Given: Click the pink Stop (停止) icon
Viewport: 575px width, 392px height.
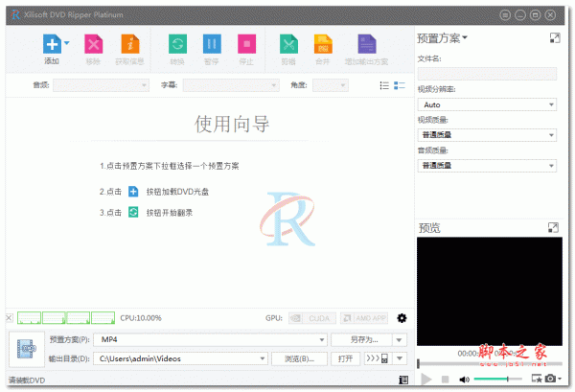Looking at the screenshot, I should (x=246, y=44).
